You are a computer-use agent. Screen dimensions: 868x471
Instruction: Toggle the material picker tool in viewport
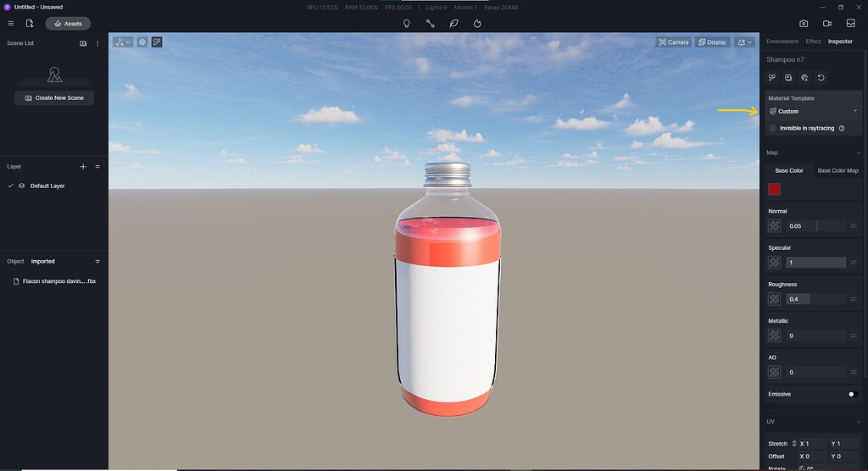157,42
